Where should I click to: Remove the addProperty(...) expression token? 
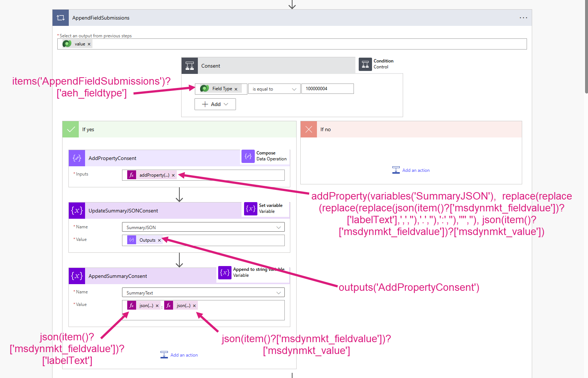173,176
